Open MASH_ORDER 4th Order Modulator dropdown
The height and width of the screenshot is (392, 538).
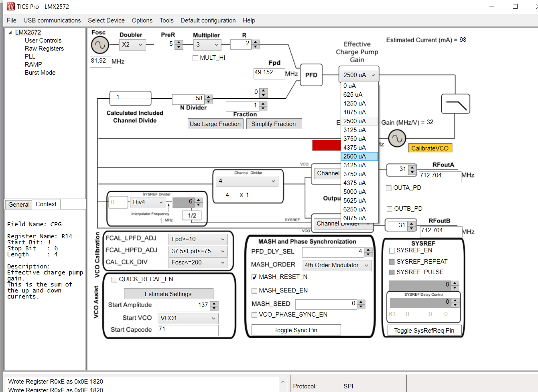click(x=337, y=266)
